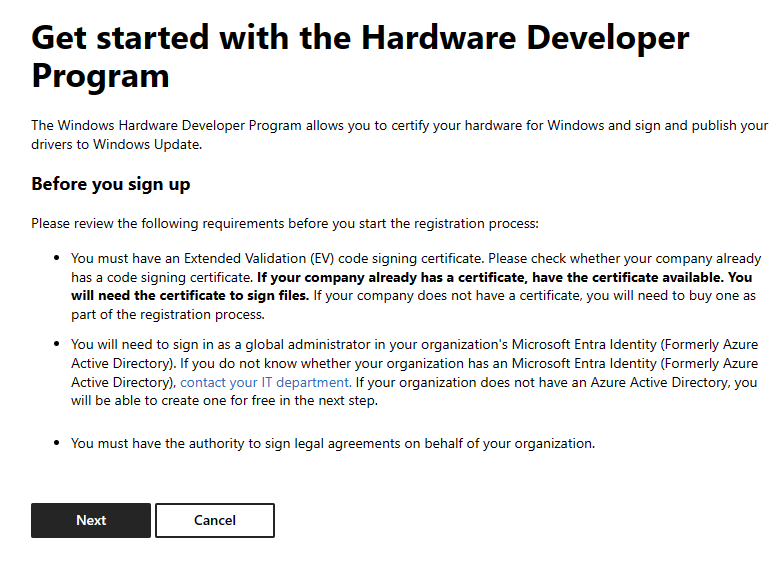This screenshot has width=773, height=572.
Task: Open the contact your IT department link
Action: click(266, 382)
